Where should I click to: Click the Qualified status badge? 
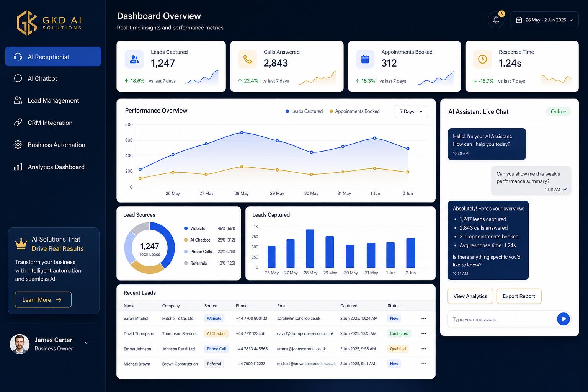pos(398,349)
